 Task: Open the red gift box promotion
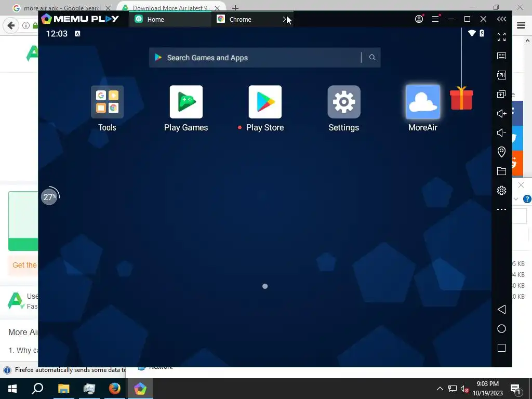461,98
